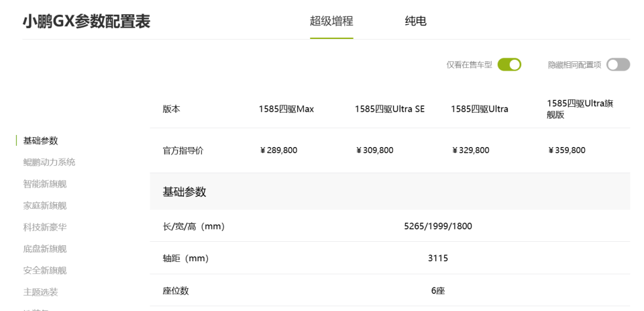The height and width of the screenshot is (311, 644).
Task: Click the ¥329,800 price cell
Action: coord(471,150)
